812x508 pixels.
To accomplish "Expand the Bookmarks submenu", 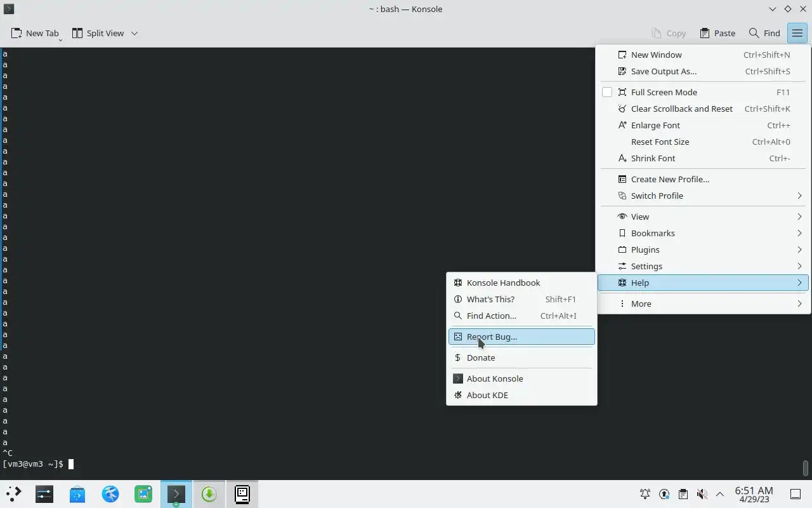I will tap(703, 233).
